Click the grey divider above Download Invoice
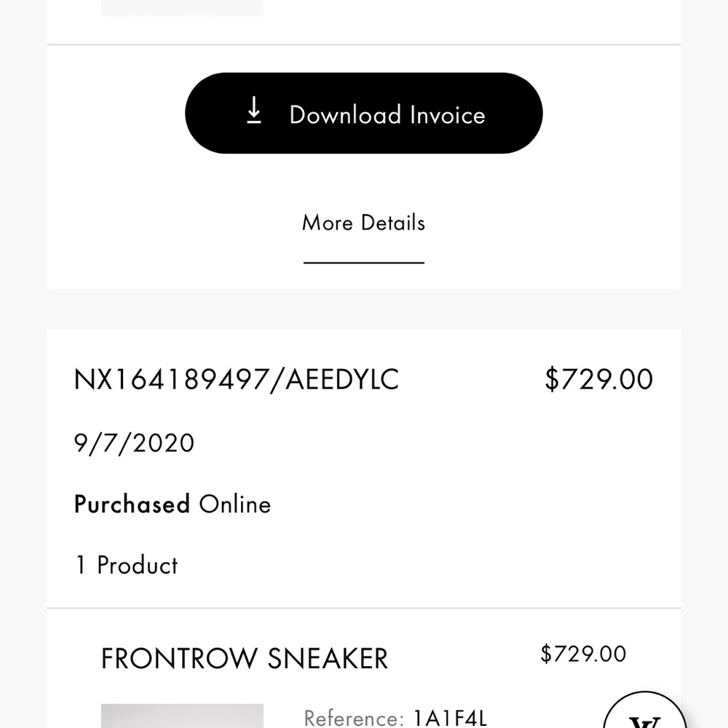The image size is (728, 728). pos(363,44)
